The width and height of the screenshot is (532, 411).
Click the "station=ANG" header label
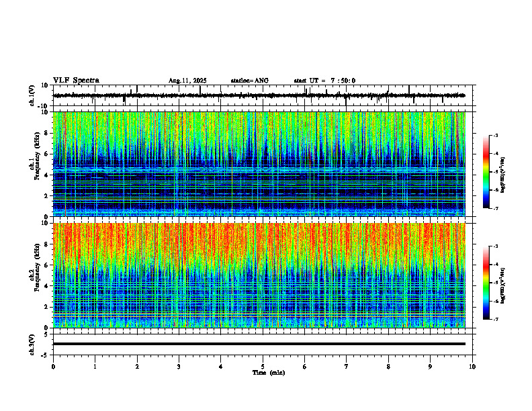(249, 81)
